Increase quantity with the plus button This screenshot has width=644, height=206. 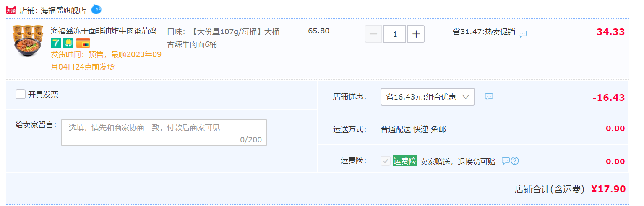416,34
